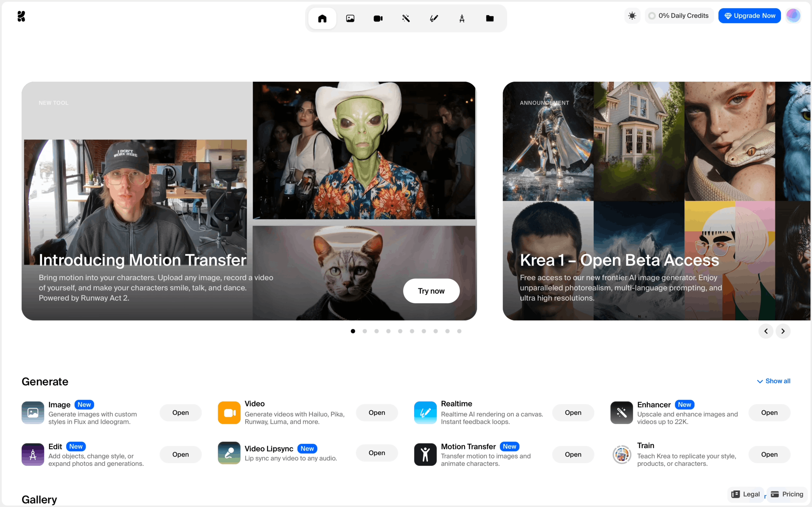Go to Home tab in navigation
This screenshot has height=507, width=812.
point(322,19)
